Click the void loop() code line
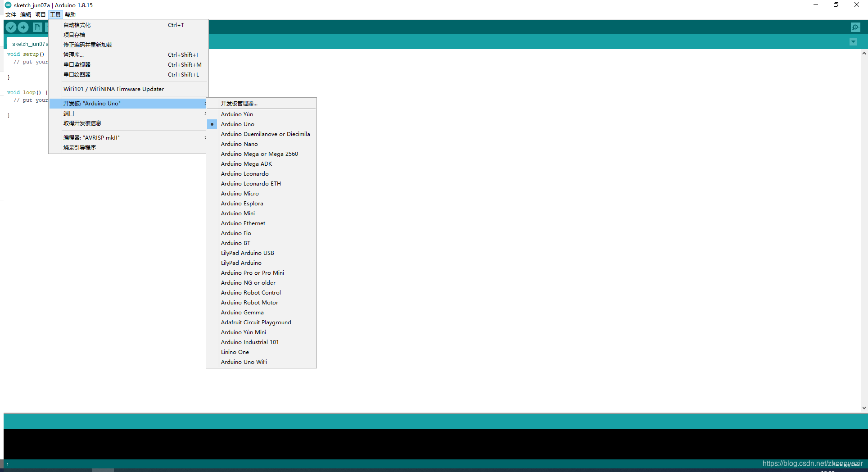 click(27, 92)
